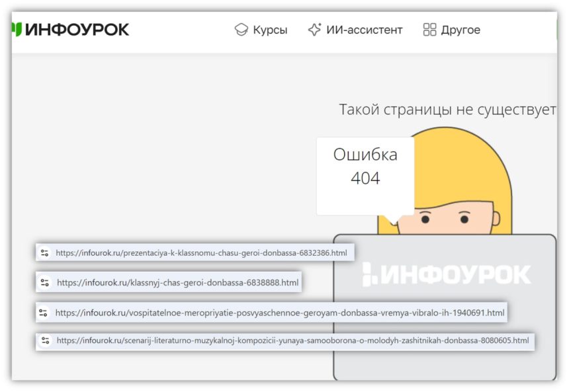This screenshot has height=392, width=569.
Task: Open the Курсы menu
Action: 270,29
